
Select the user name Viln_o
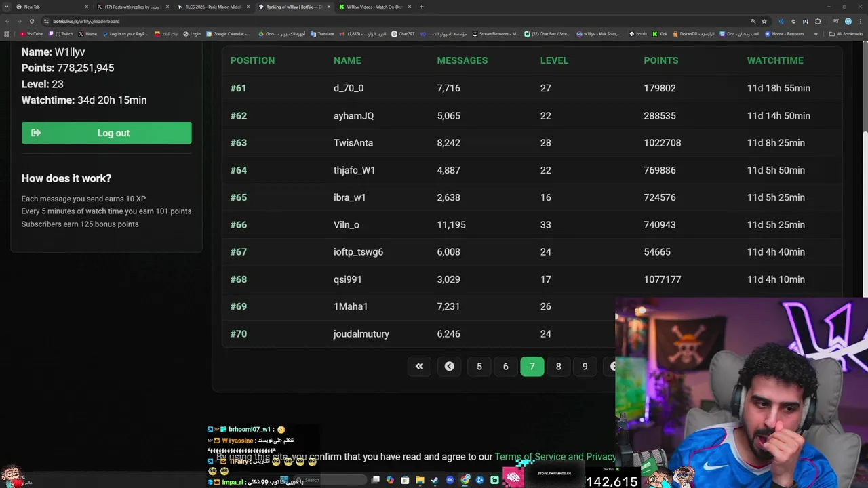[347, 225]
